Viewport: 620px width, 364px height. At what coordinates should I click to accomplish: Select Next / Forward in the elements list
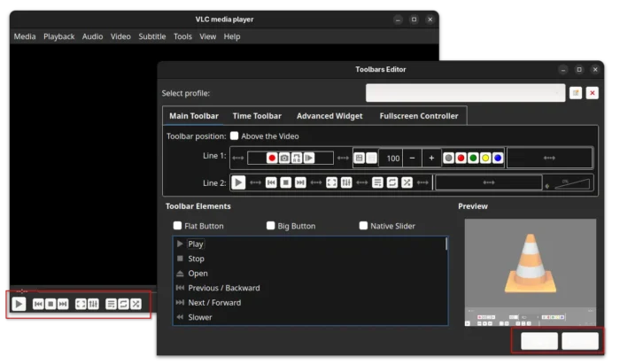point(214,303)
